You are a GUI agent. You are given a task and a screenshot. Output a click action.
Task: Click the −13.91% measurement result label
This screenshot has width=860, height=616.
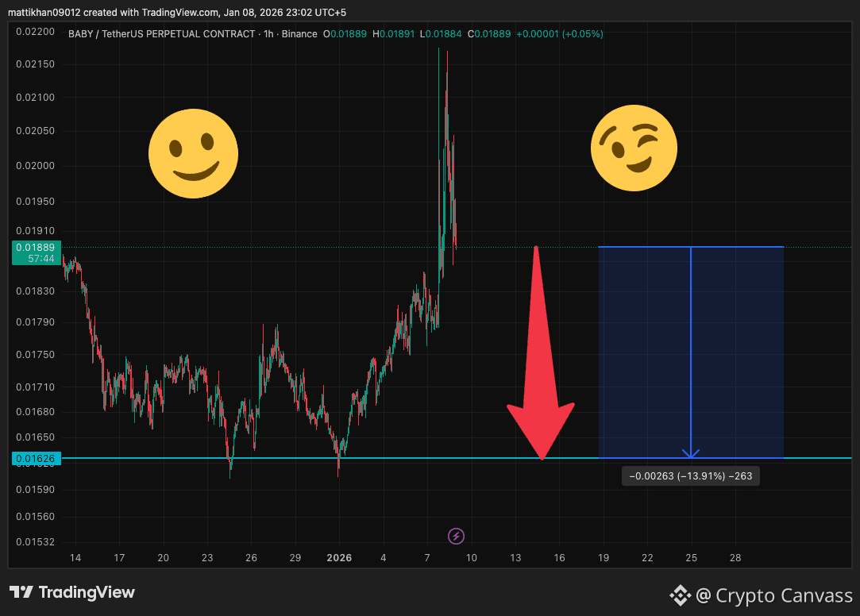pos(690,475)
